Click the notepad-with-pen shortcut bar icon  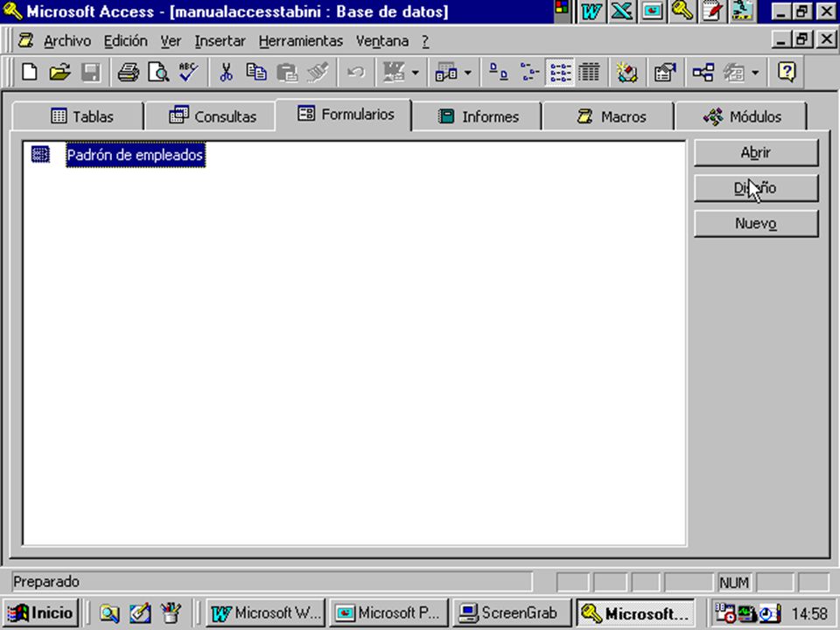(x=712, y=11)
